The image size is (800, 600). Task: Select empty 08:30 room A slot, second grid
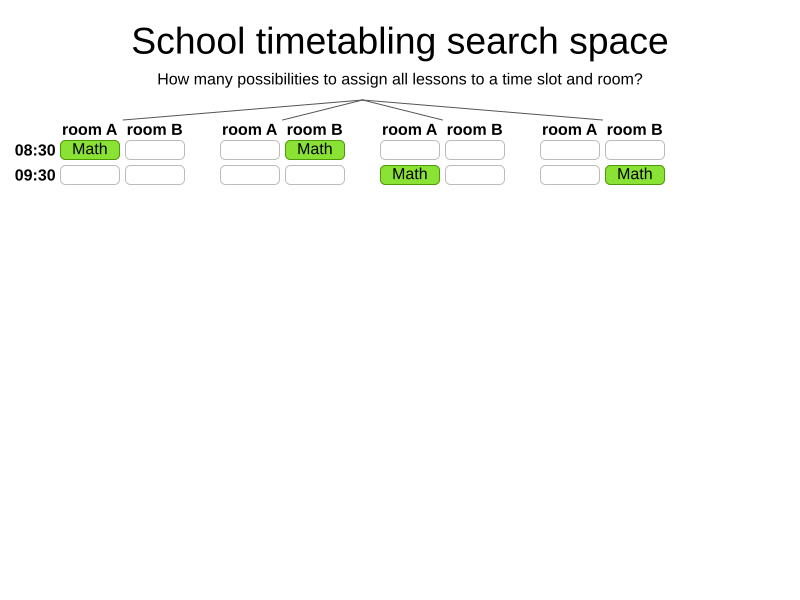tap(250, 150)
